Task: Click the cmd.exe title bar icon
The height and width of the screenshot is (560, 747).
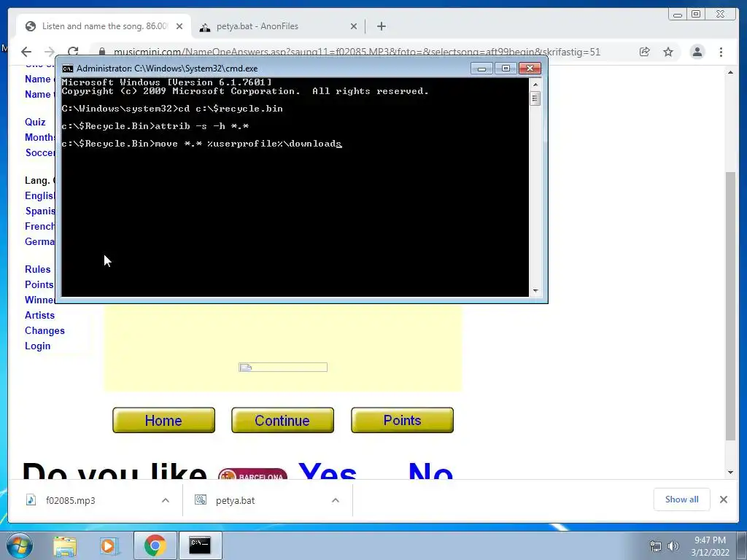Action: click(x=68, y=69)
